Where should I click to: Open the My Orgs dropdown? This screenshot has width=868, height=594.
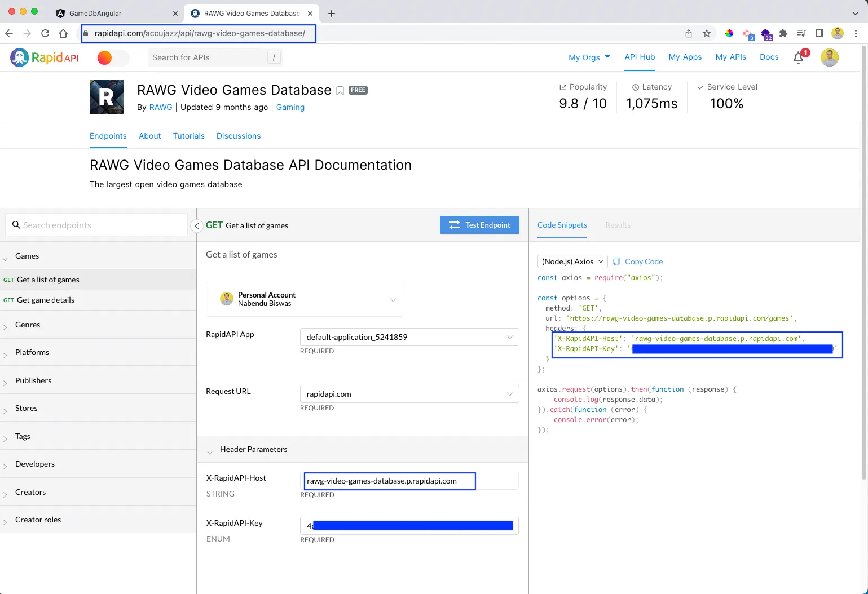pyautogui.click(x=589, y=57)
